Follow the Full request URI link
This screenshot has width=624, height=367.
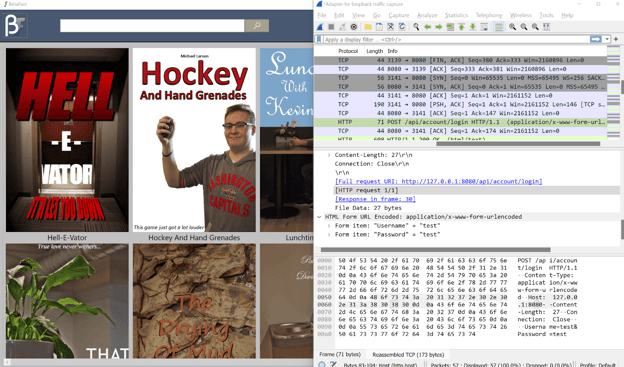click(438, 182)
